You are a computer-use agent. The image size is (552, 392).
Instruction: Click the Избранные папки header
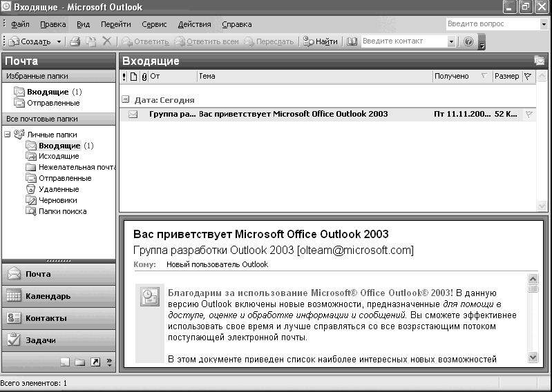[x=59, y=76]
